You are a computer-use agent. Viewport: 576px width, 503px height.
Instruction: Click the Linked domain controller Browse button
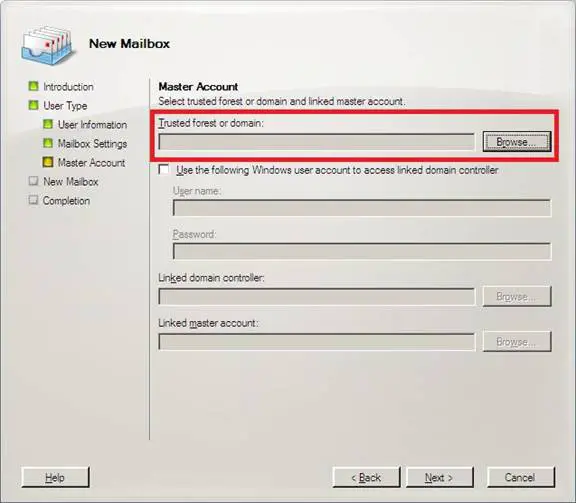(517, 296)
